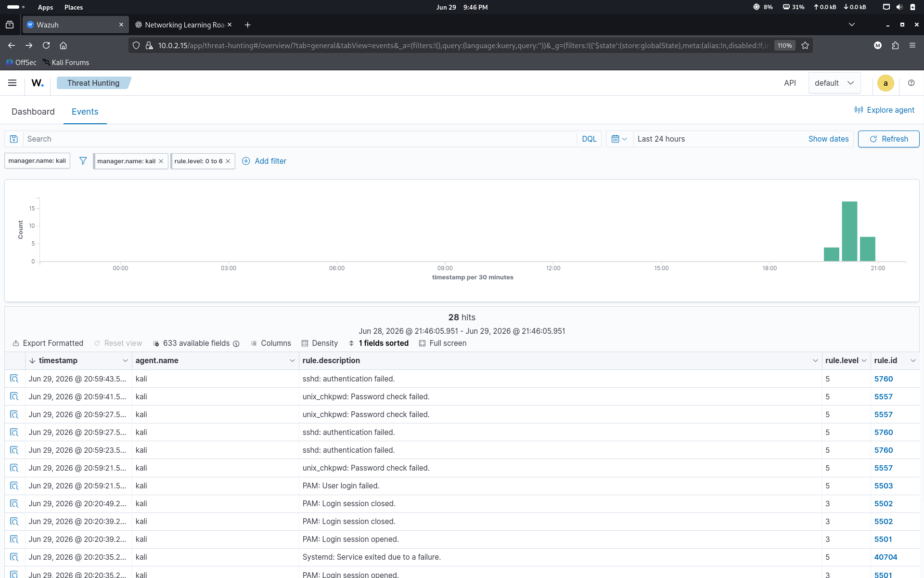Image resolution: width=924 pixels, height=578 pixels.
Task: Open rule id 40704 link
Action: [x=885, y=557]
